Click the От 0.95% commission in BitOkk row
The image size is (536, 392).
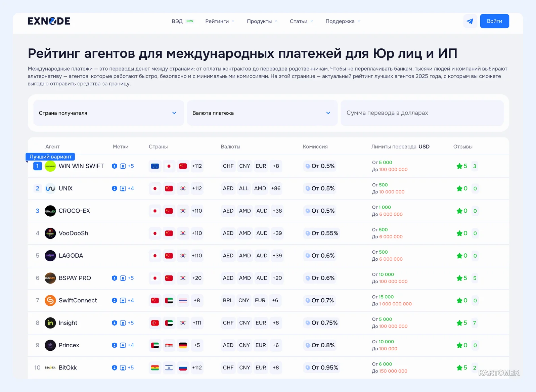[322, 367]
